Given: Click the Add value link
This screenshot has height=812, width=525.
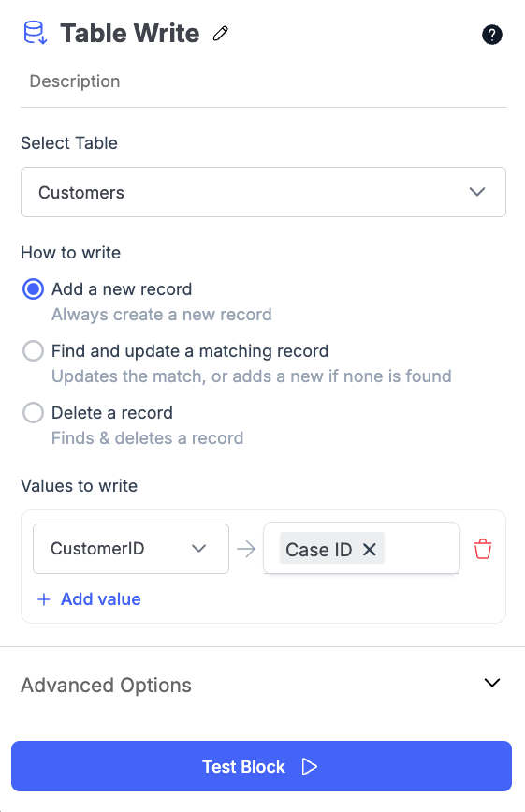Looking at the screenshot, I should pos(101,599).
